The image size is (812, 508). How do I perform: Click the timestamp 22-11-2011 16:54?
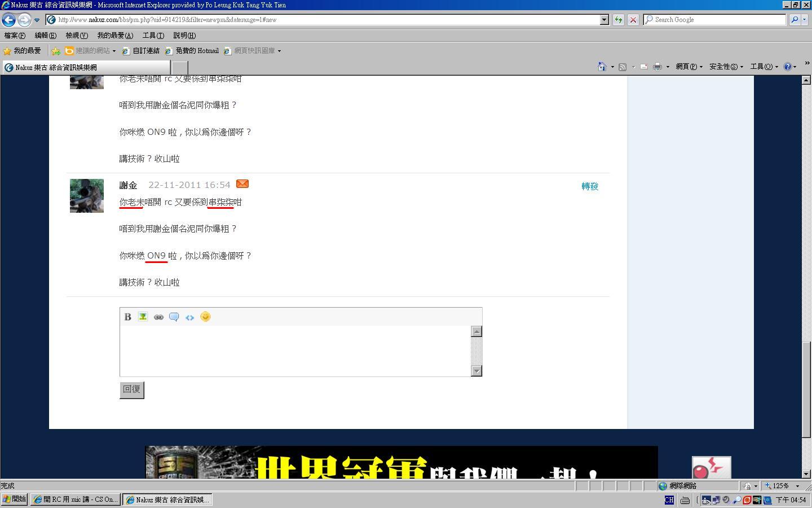(189, 185)
